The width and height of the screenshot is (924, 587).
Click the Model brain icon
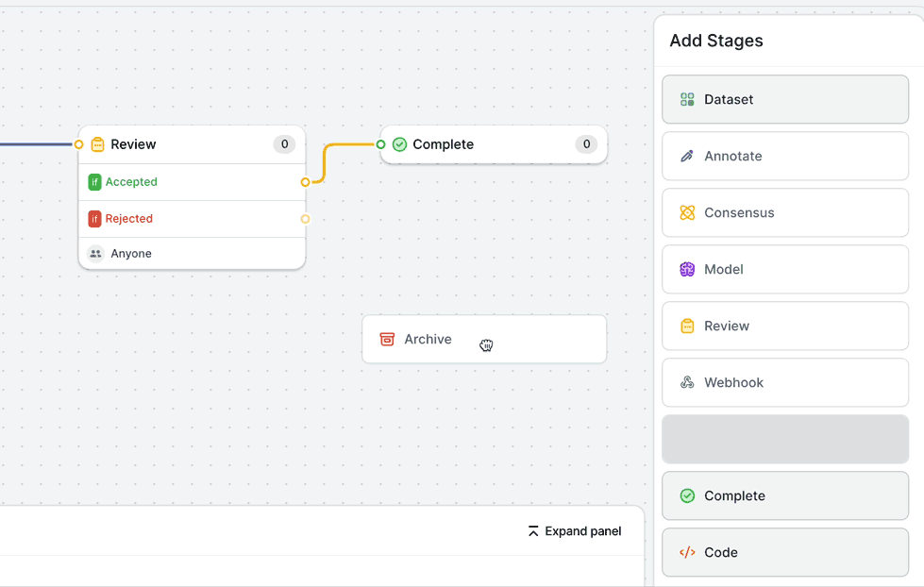coord(687,269)
